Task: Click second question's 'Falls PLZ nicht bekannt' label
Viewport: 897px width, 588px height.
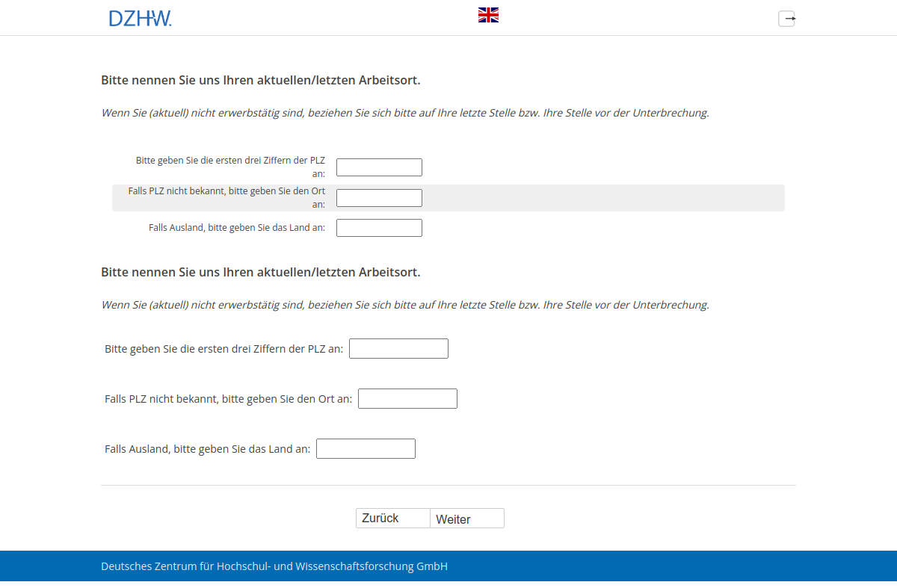Action: pyautogui.click(x=228, y=399)
